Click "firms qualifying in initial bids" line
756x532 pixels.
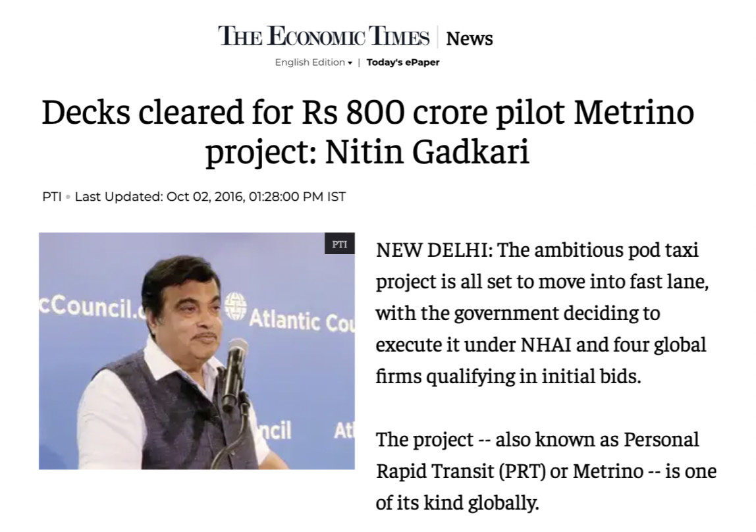pos(508,377)
